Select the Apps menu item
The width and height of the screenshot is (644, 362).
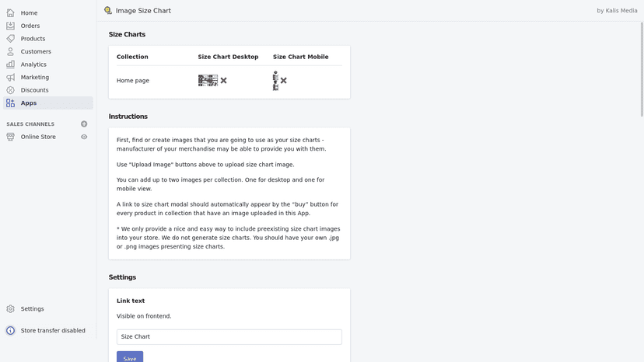(48, 103)
